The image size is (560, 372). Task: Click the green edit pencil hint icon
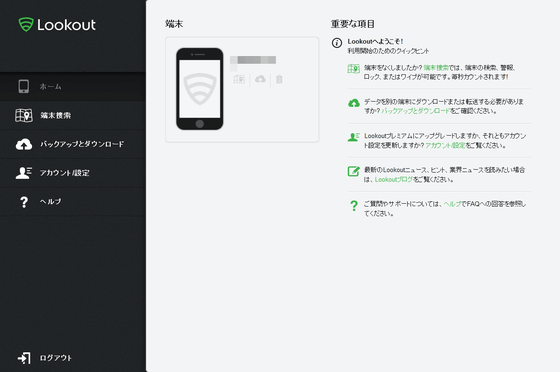(354, 171)
